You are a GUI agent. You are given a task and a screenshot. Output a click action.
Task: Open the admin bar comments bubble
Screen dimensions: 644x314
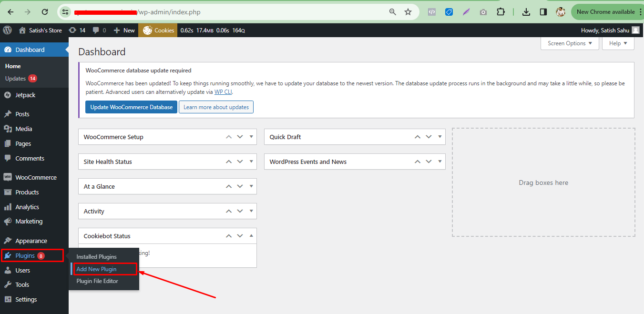pos(99,30)
